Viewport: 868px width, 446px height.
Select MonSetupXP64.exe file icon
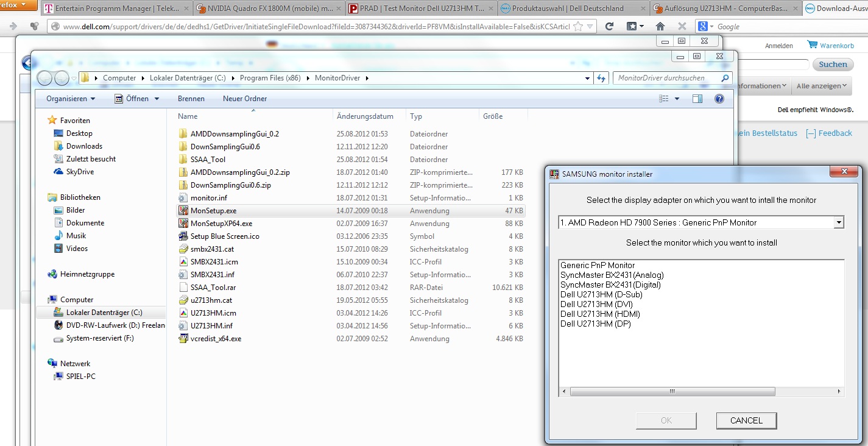(x=183, y=224)
